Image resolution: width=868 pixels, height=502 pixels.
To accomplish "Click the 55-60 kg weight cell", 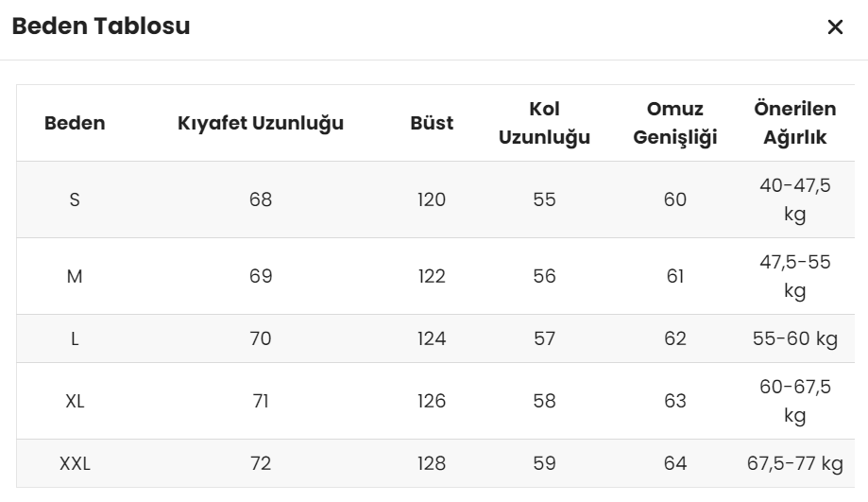I will [795, 338].
